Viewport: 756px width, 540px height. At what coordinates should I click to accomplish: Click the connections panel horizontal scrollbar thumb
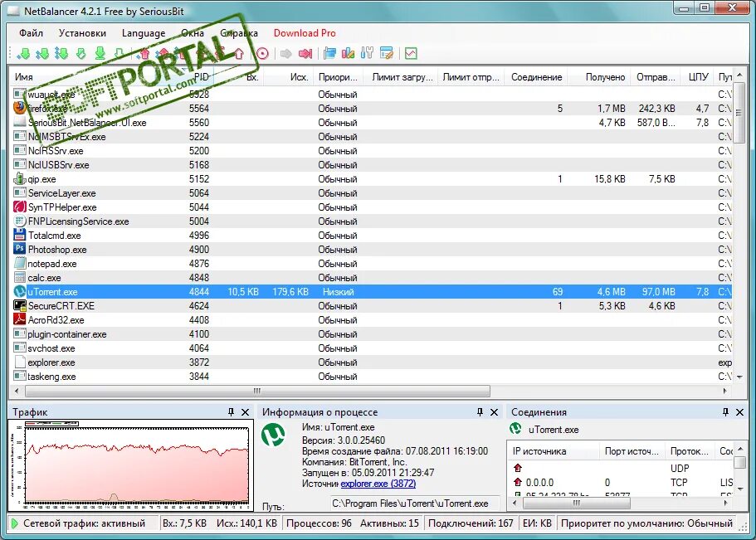(x=577, y=503)
